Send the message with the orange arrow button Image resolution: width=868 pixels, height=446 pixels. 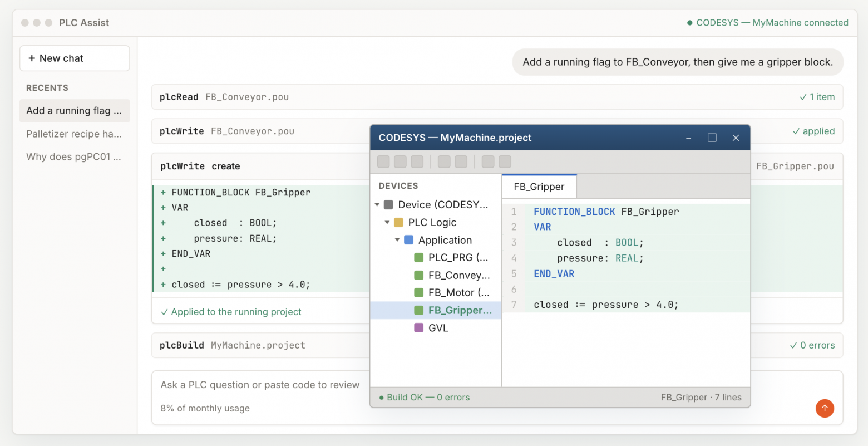click(x=825, y=408)
